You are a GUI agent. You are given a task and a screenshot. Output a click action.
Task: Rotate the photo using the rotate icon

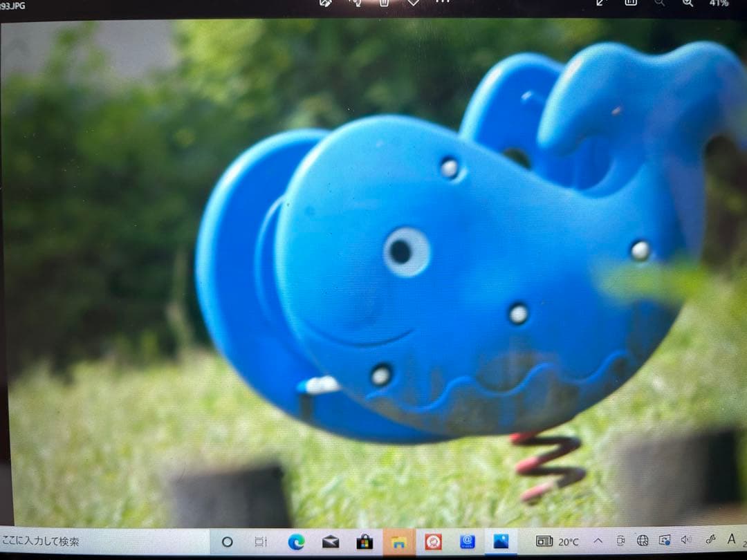click(356, 3)
